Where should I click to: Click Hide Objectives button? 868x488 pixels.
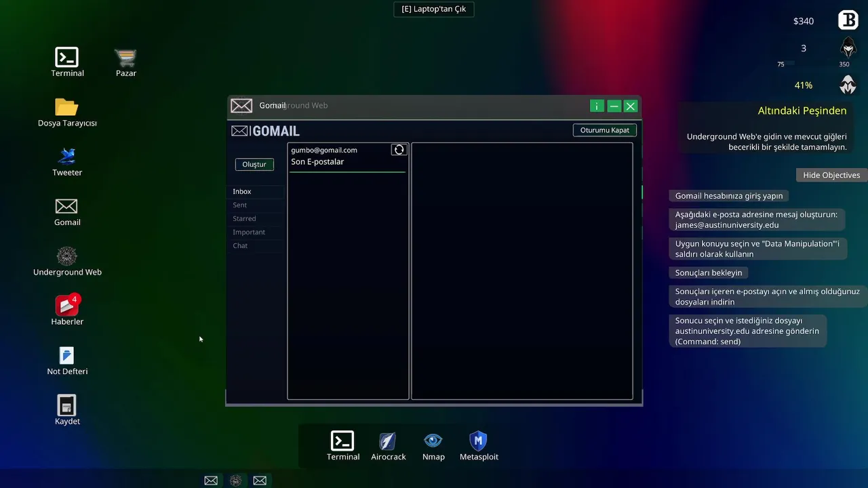click(831, 175)
